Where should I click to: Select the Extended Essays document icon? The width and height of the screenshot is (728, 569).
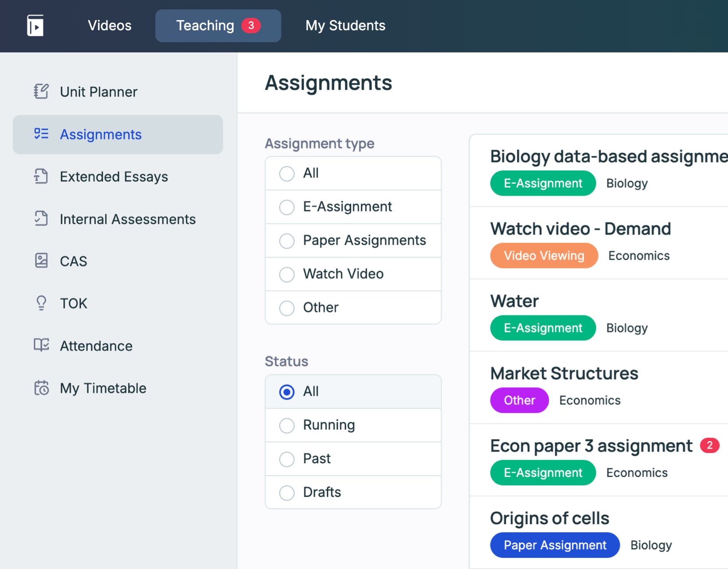point(41,176)
